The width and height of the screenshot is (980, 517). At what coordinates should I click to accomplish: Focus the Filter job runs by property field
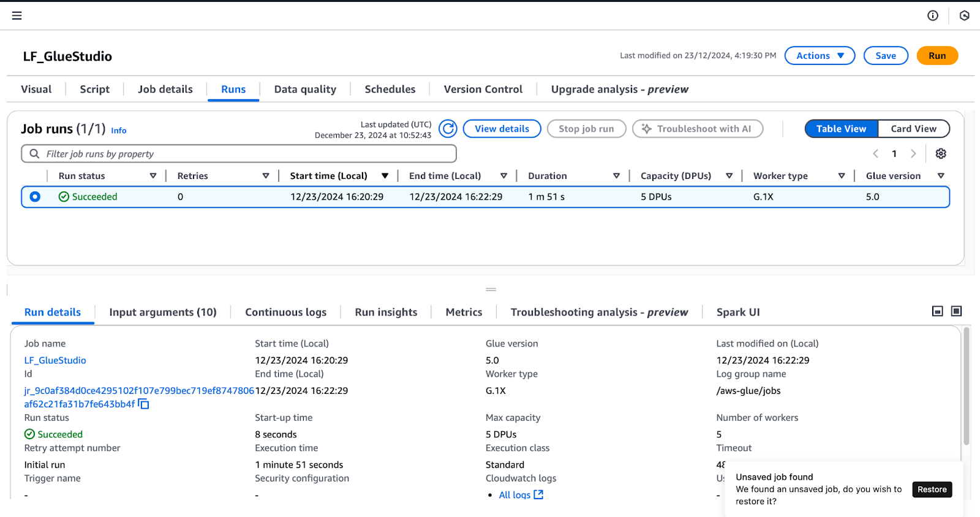[239, 154]
